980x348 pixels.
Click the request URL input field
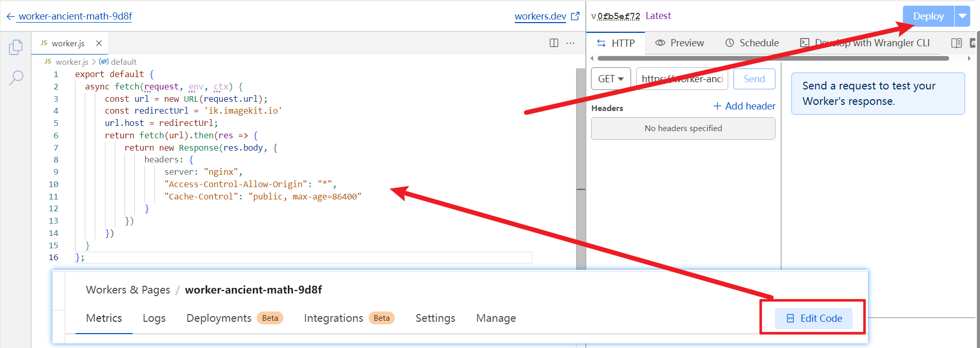pos(682,79)
